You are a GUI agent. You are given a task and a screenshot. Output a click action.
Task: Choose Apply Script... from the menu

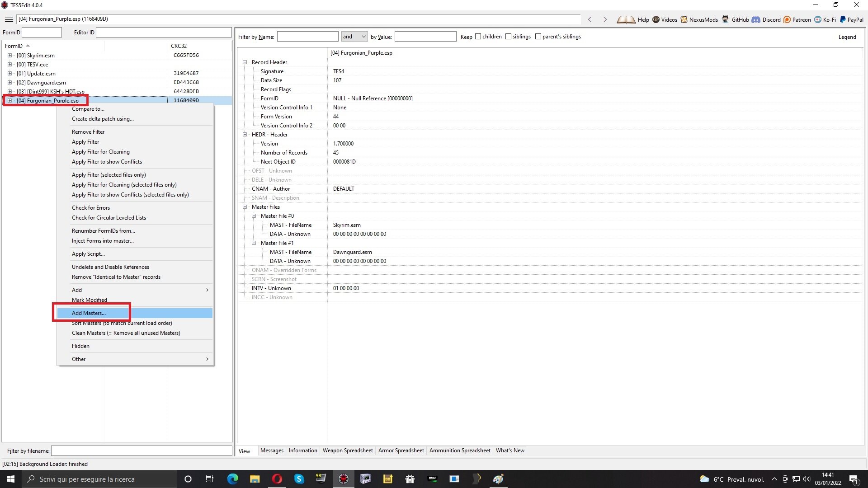click(x=135, y=254)
